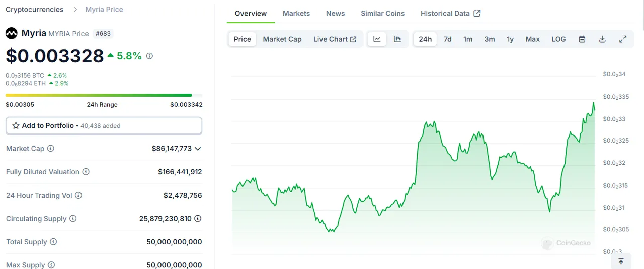
Task: Set chart range to Max
Action: (533, 39)
